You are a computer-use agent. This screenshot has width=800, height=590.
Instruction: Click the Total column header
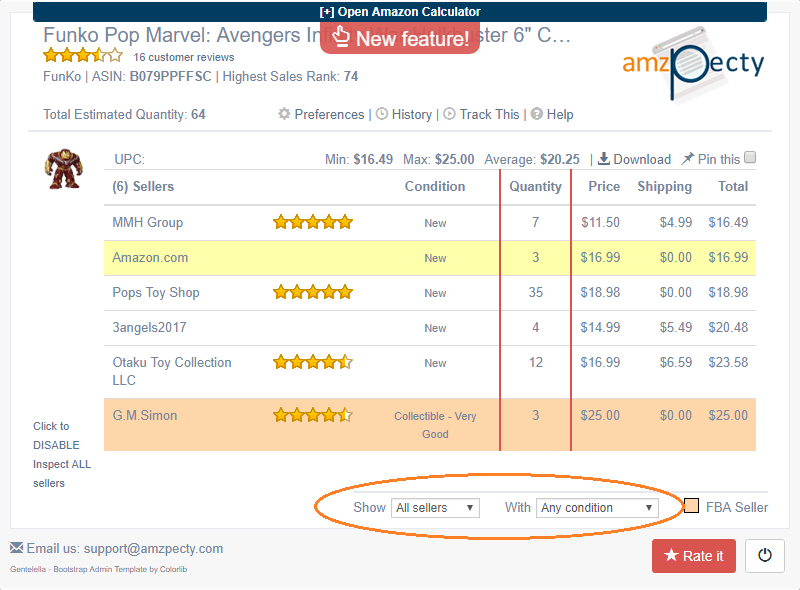(733, 186)
